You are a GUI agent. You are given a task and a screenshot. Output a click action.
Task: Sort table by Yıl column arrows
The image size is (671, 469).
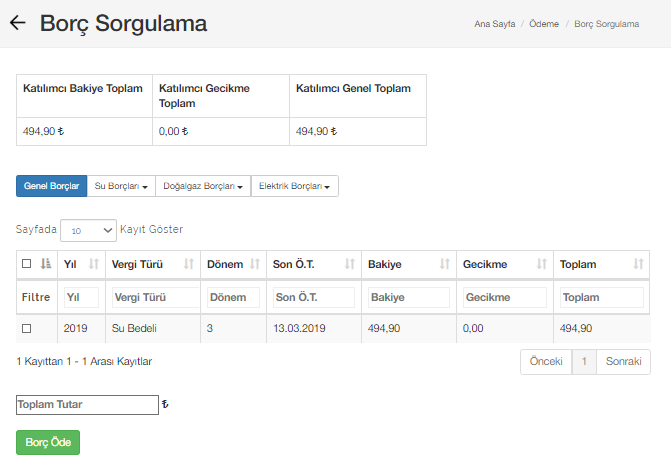(x=94, y=265)
